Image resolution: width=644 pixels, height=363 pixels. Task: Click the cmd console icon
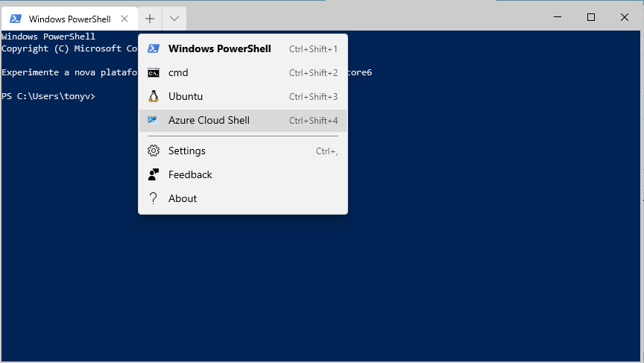[154, 73]
